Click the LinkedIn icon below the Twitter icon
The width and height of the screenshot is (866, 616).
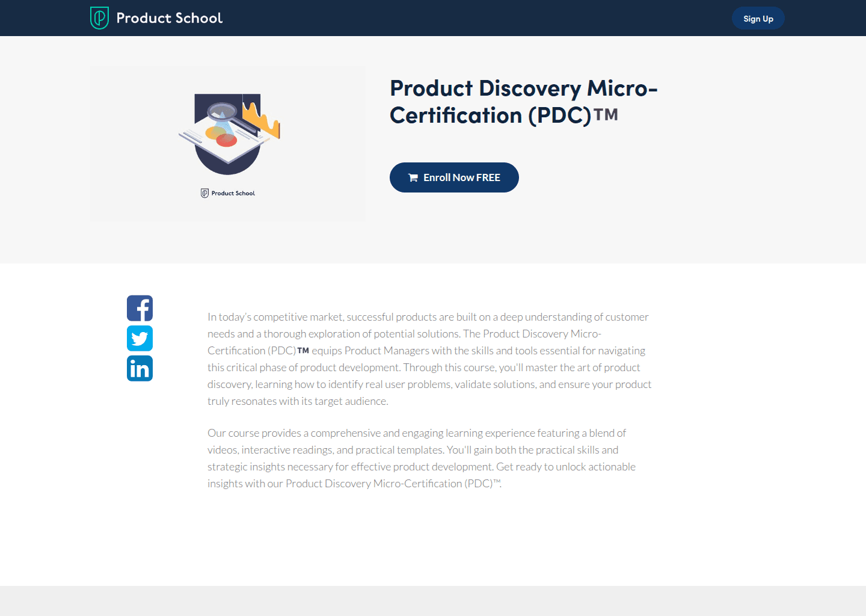(x=140, y=368)
